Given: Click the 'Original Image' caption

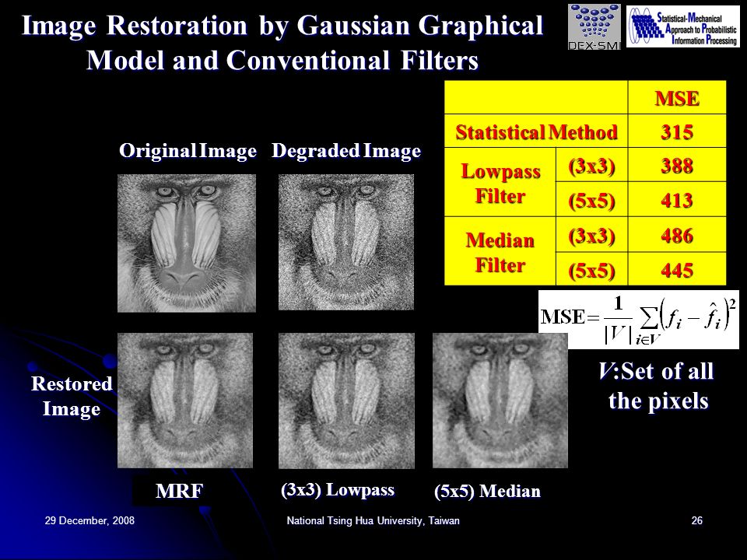Looking at the screenshot, I should point(188,150).
